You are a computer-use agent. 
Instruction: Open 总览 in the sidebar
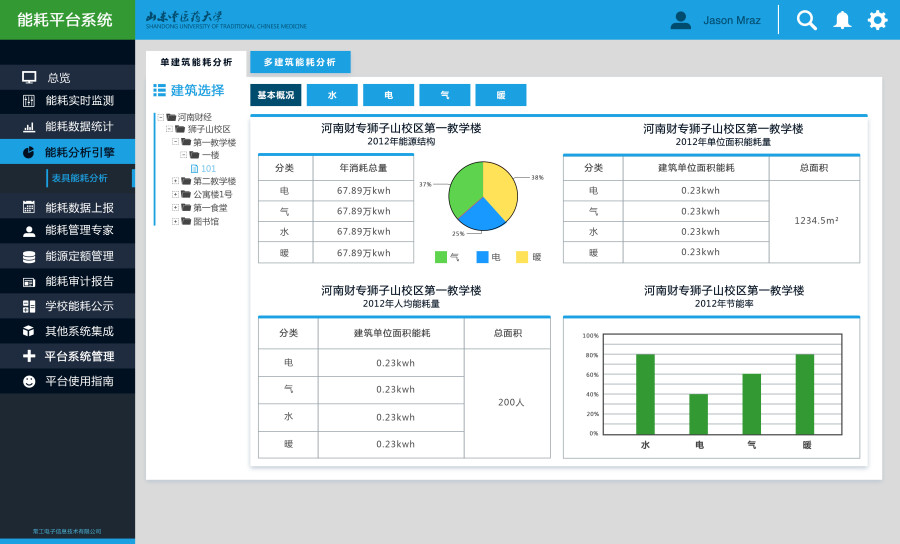[67, 77]
